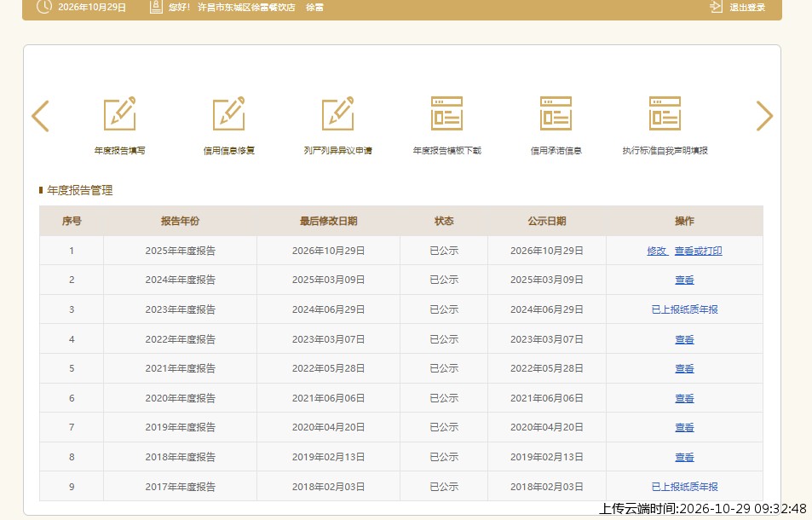This screenshot has height=520, width=812.
Task: Click the 操作 column header
Action: click(684, 221)
